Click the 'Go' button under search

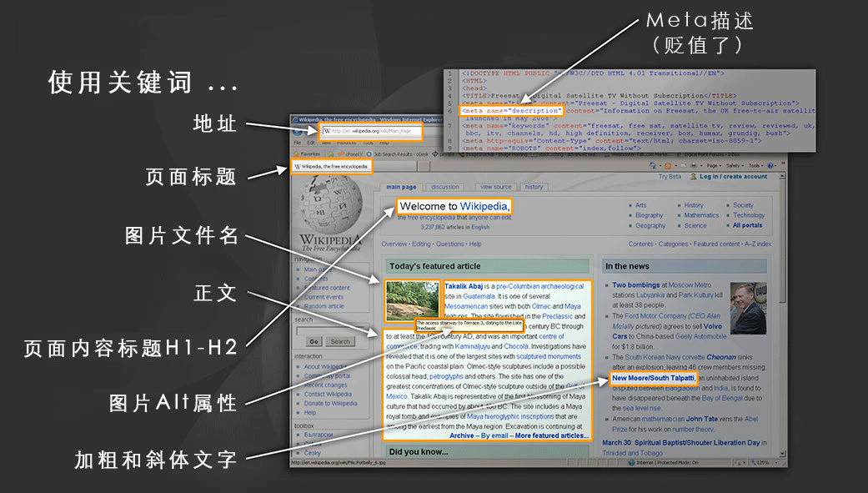coord(314,342)
